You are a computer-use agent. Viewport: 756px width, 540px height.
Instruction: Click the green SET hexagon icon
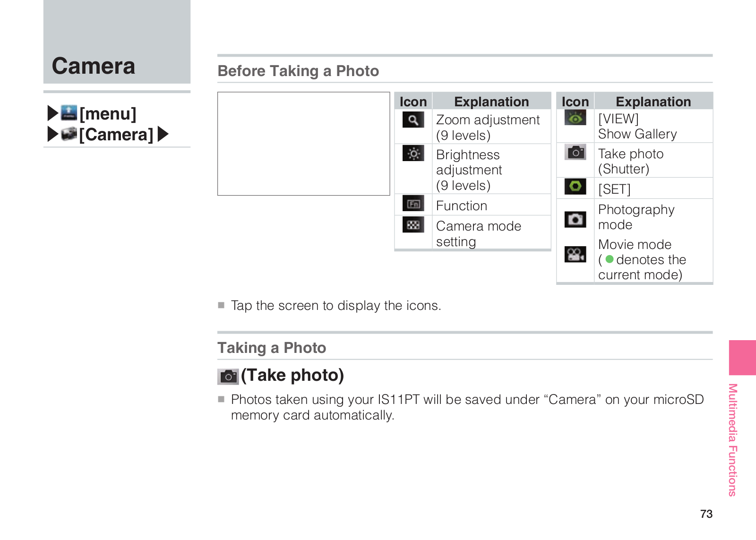tap(575, 187)
